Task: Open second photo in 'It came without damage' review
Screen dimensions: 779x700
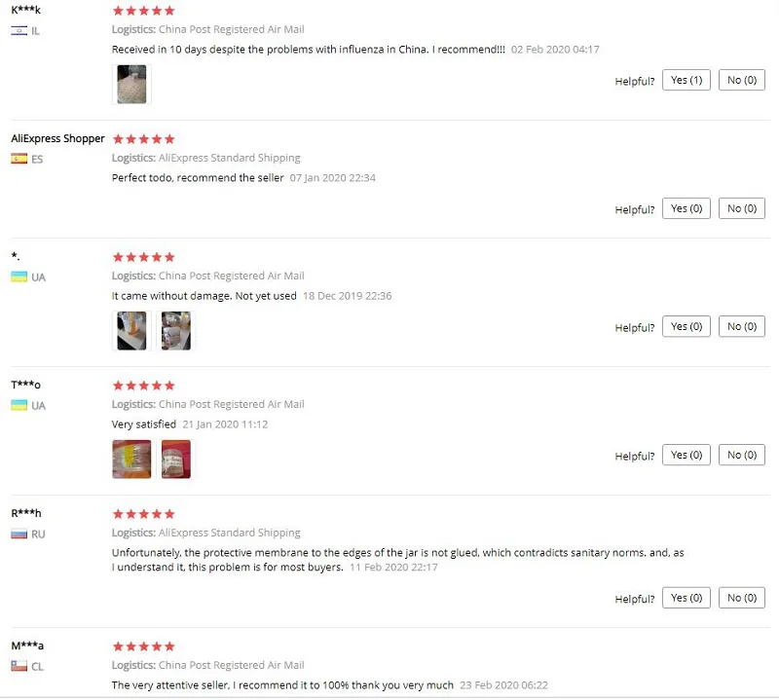Action: click(176, 331)
